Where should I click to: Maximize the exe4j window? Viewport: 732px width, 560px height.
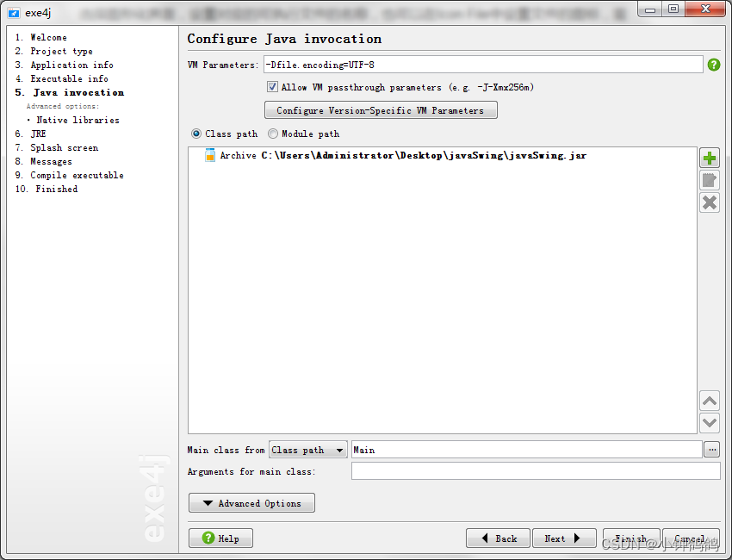673,9
